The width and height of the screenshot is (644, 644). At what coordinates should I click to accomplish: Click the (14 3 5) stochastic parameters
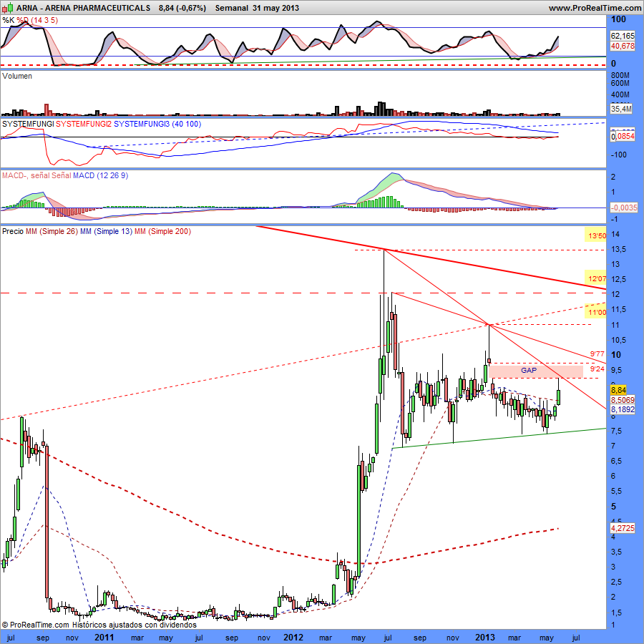point(45,20)
